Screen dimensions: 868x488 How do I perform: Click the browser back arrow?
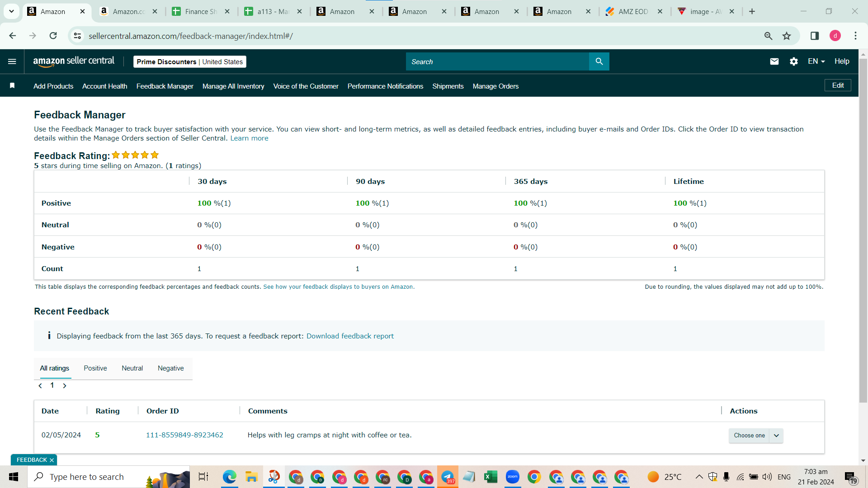tap(13, 36)
